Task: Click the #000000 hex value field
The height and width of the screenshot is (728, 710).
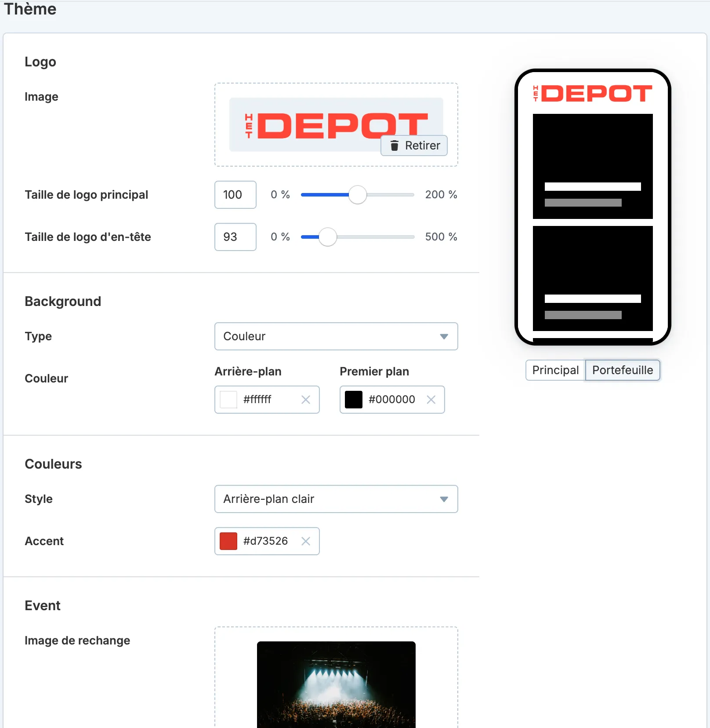Action: [392, 400]
